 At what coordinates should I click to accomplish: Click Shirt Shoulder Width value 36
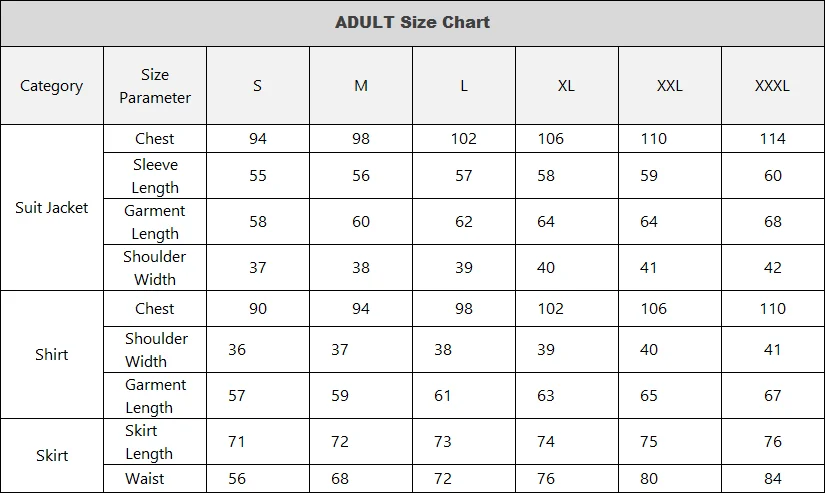click(x=237, y=350)
